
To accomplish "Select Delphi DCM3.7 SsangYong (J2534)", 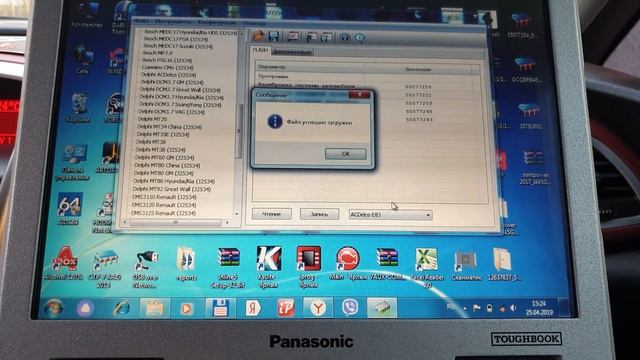I will [x=180, y=105].
